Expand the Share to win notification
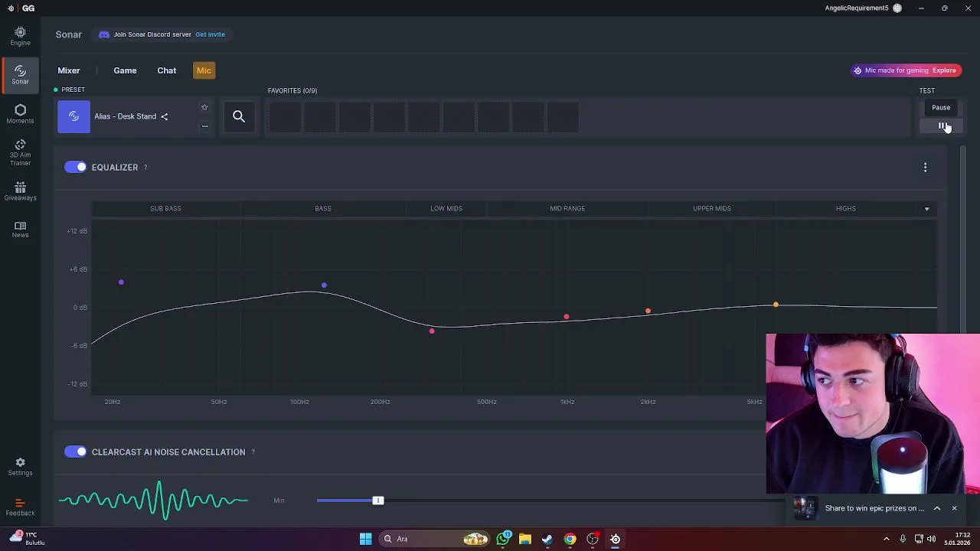980x551 pixels. [936, 508]
